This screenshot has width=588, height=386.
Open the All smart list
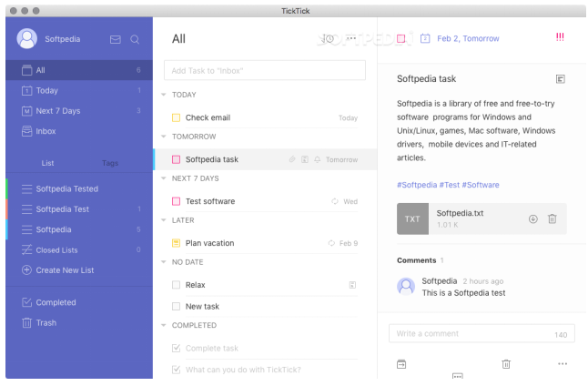point(79,70)
